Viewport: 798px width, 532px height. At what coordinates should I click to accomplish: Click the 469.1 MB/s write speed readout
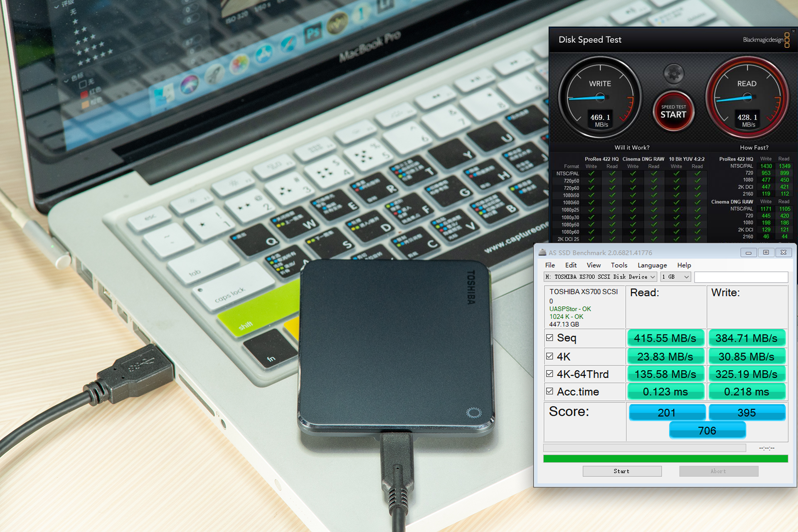coord(601,121)
